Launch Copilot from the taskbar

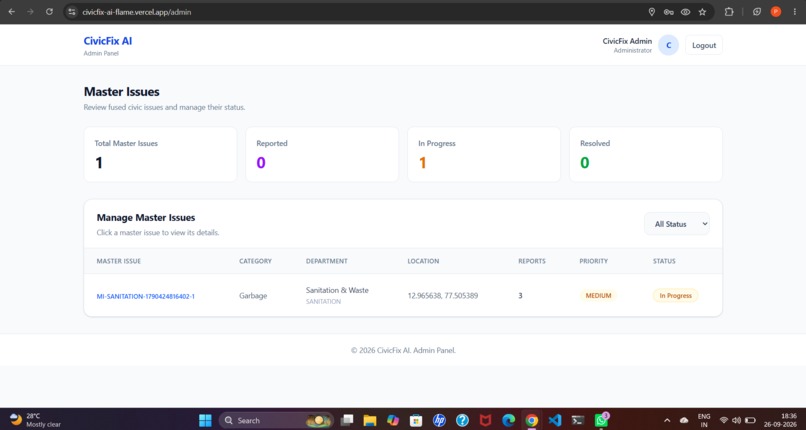point(393,420)
